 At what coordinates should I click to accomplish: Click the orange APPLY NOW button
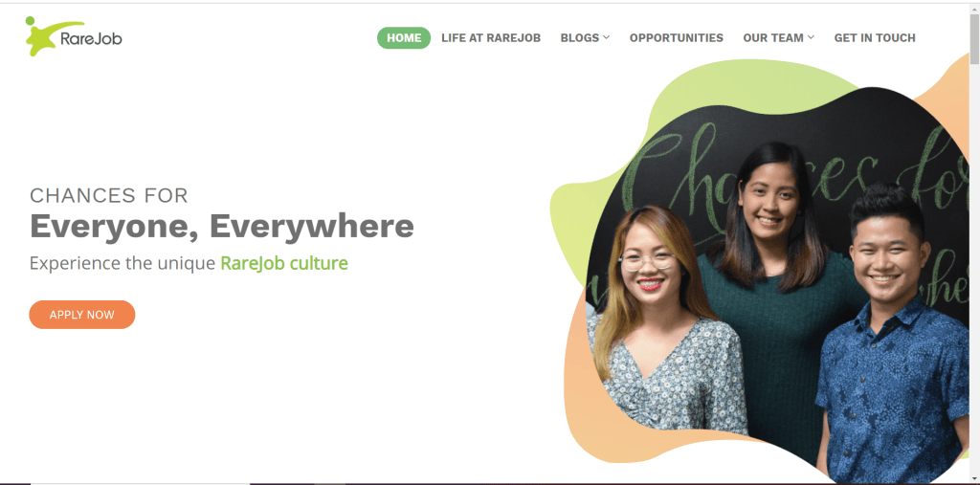(x=82, y=315)
